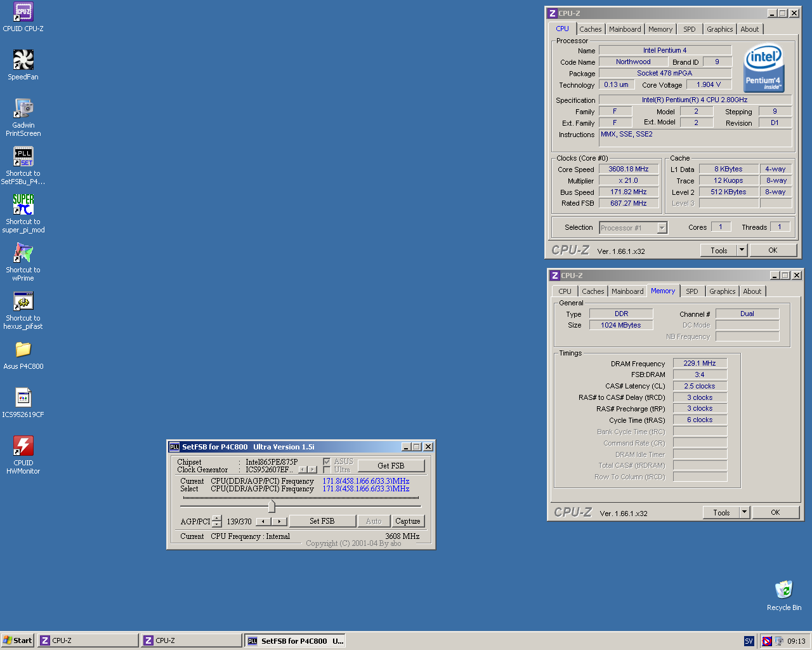Viewport: 812px width, 650px height.
Task: Click the SV language indicator in tray
Action: coord(749,641)
